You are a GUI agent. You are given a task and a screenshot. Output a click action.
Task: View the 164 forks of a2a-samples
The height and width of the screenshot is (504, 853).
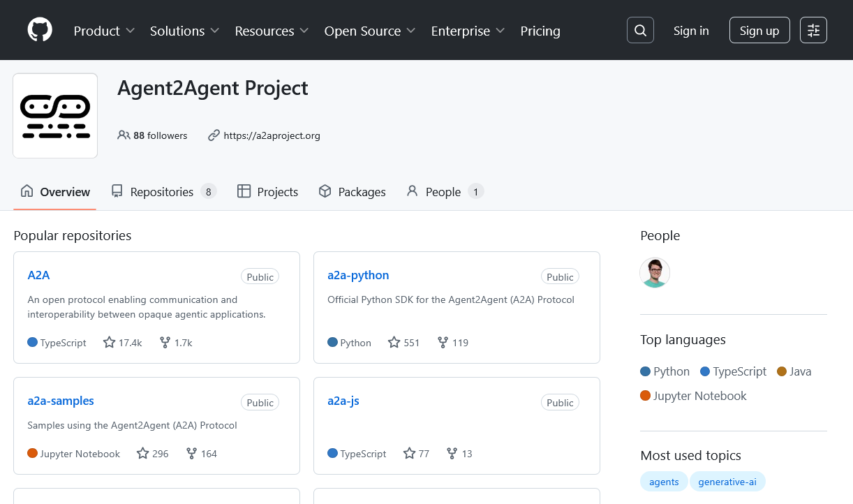201,454
